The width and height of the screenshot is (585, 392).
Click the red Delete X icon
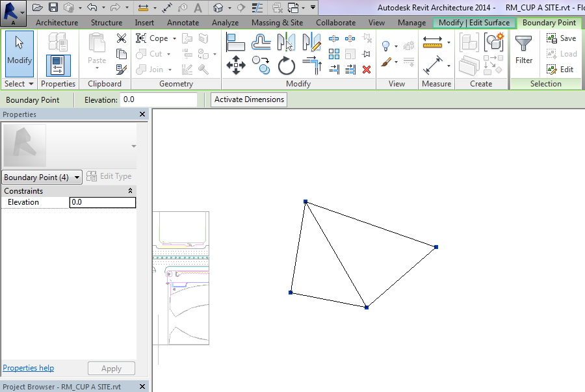click(x=367, y=69)
